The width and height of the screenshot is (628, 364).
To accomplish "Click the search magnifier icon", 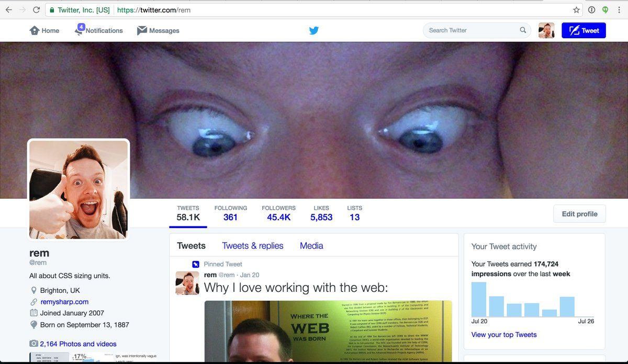I will pyautogui.click(x=523, y=30).
